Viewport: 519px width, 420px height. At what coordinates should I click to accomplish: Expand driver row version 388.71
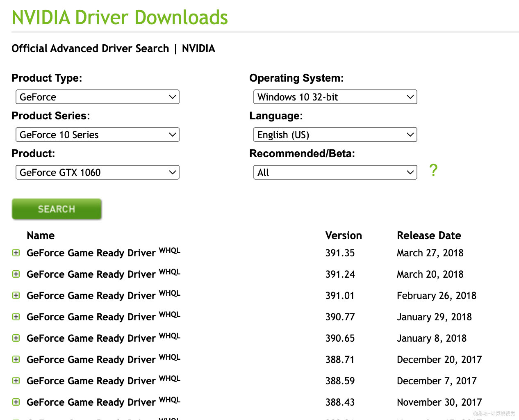click(x=16, y=359)
